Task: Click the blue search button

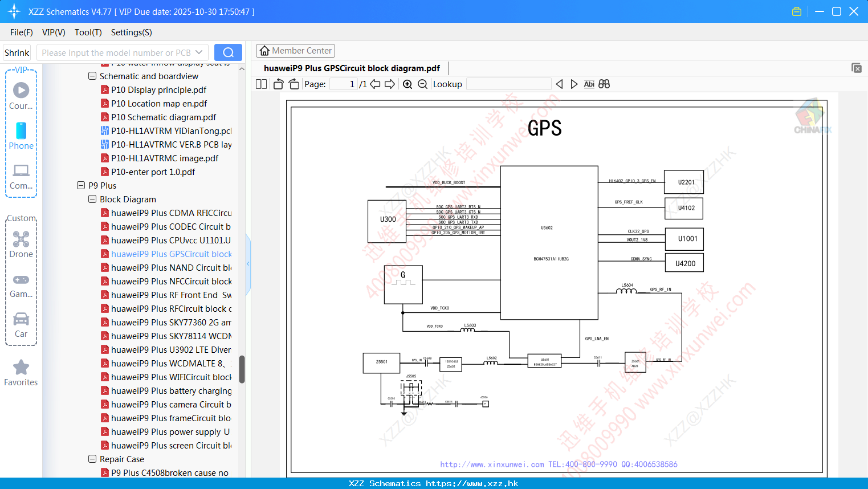Action: coord(228,52)
